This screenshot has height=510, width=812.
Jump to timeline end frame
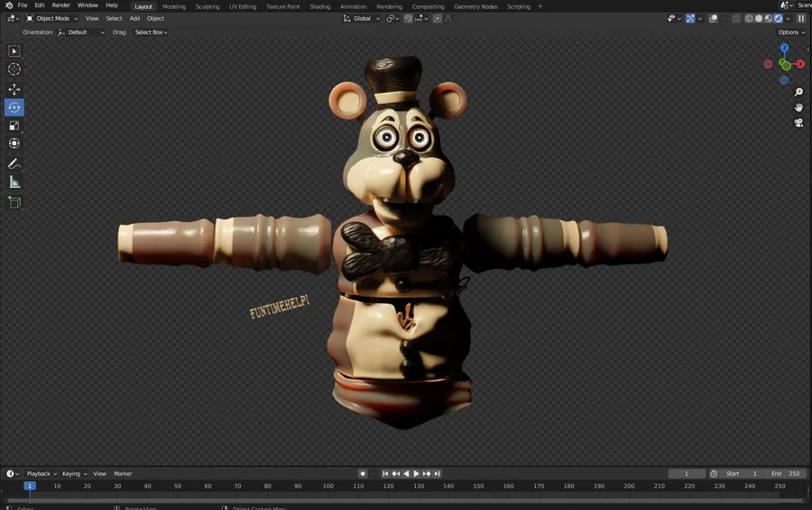pyautogui.click(x=437, y=474)
